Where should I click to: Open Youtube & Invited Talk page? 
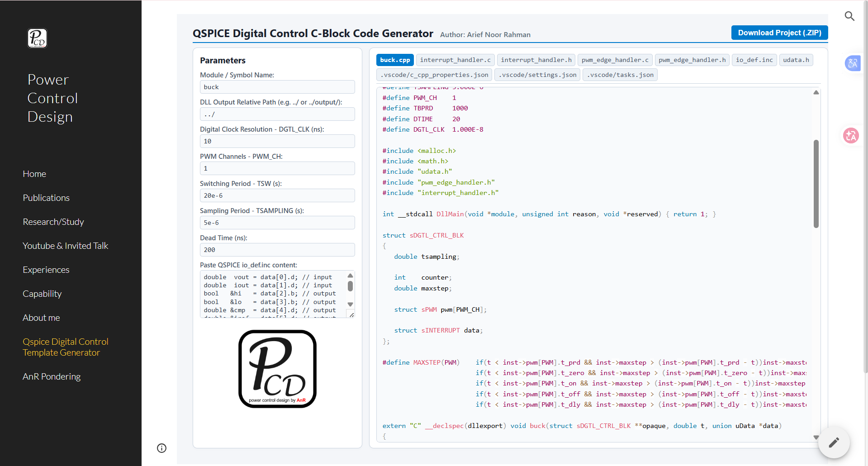(x=66, y=246)
